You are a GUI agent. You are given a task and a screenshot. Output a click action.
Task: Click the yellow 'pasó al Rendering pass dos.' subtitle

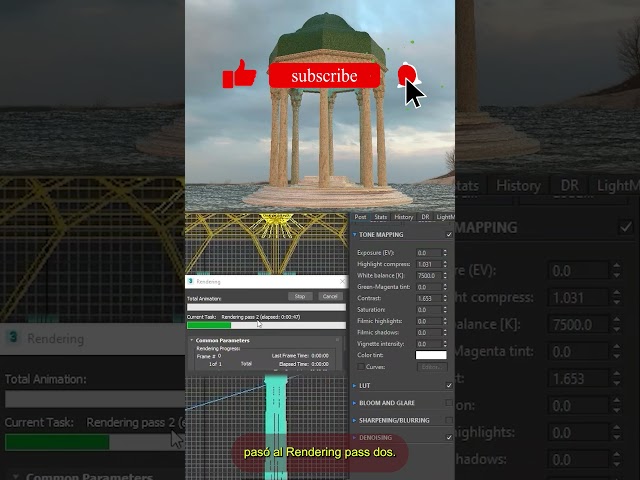pos(320,452)
